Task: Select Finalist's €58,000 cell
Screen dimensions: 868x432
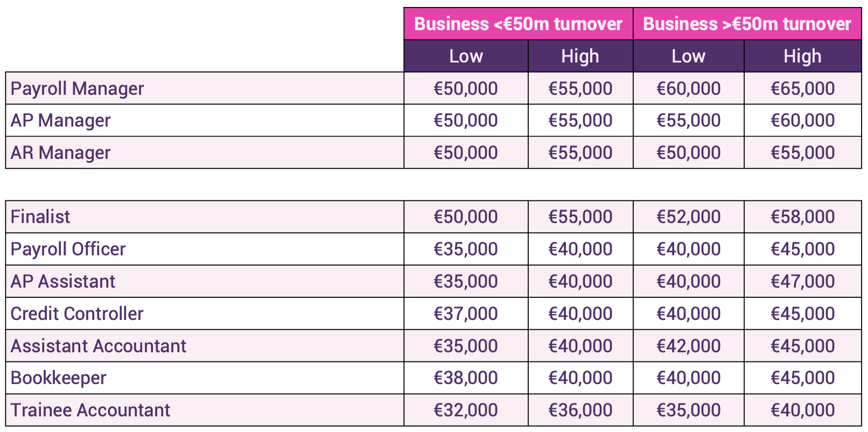Action: (x=802, y=217)
